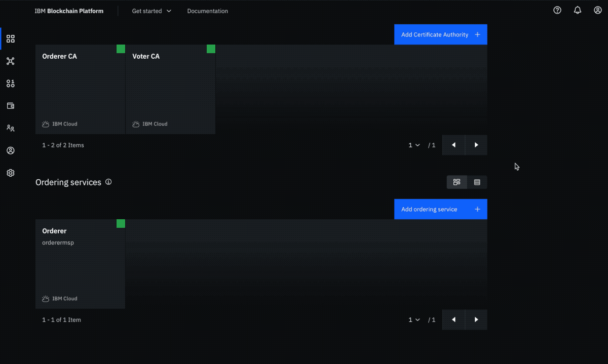Expand the Get started dropdown
The width and height of the screenshot is (608, 364).
click(151, 11)
